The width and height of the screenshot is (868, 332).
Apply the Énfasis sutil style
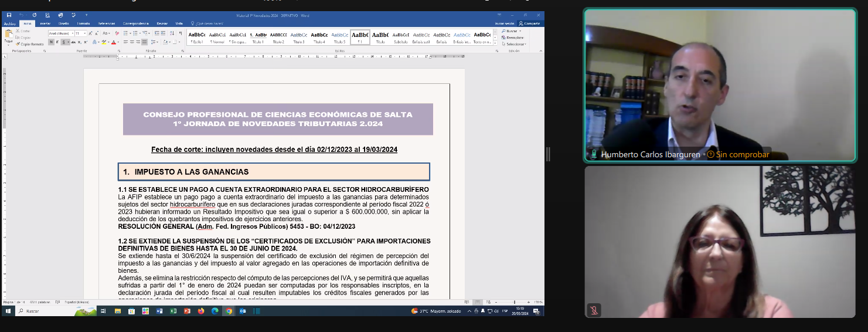pos(421,38)
